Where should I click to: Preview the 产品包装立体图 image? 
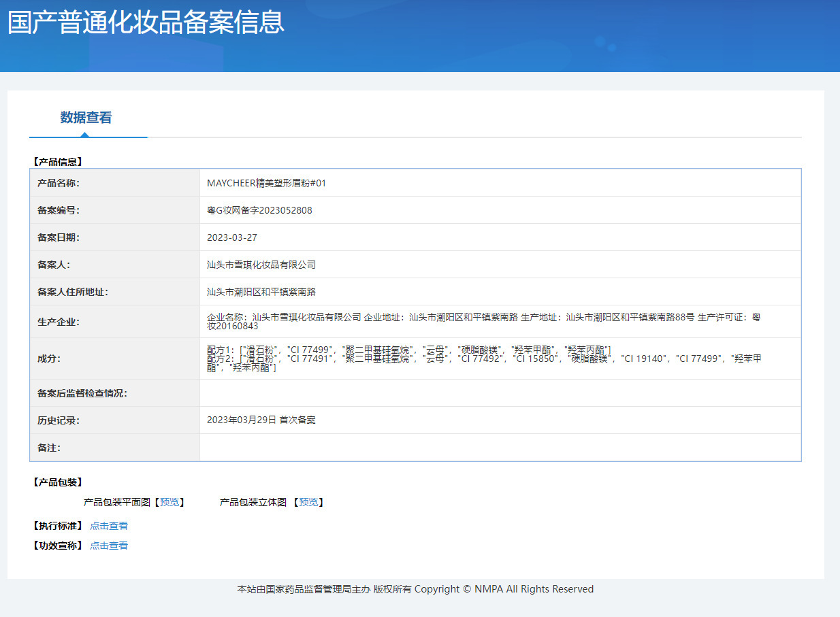(x=308, y=502)
